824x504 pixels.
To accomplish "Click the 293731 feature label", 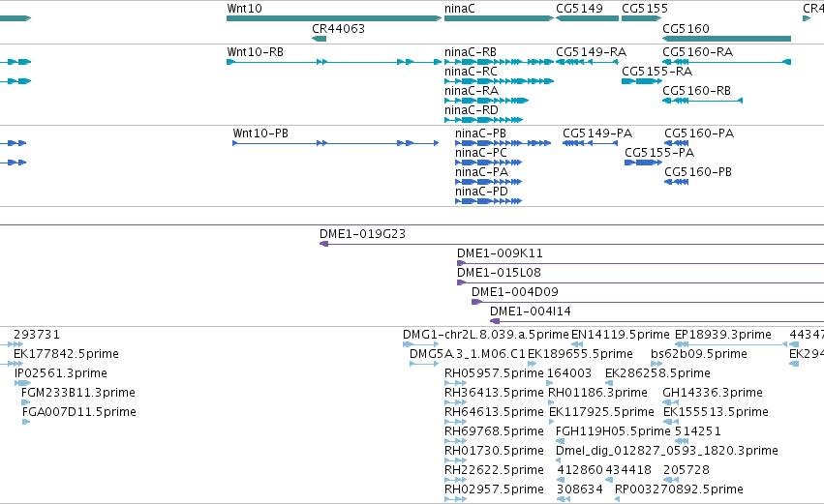I will coord(37,335).
